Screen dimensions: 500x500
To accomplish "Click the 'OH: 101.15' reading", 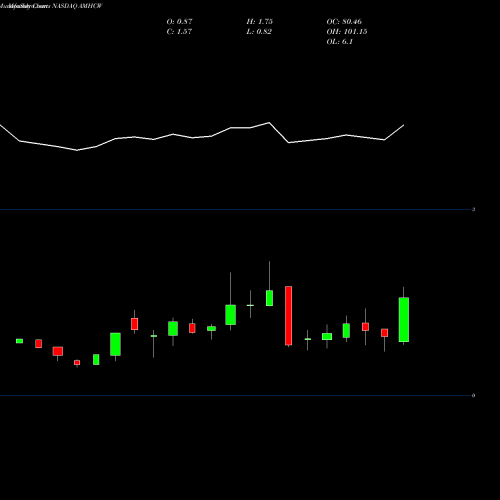I will tap(347, 32).
